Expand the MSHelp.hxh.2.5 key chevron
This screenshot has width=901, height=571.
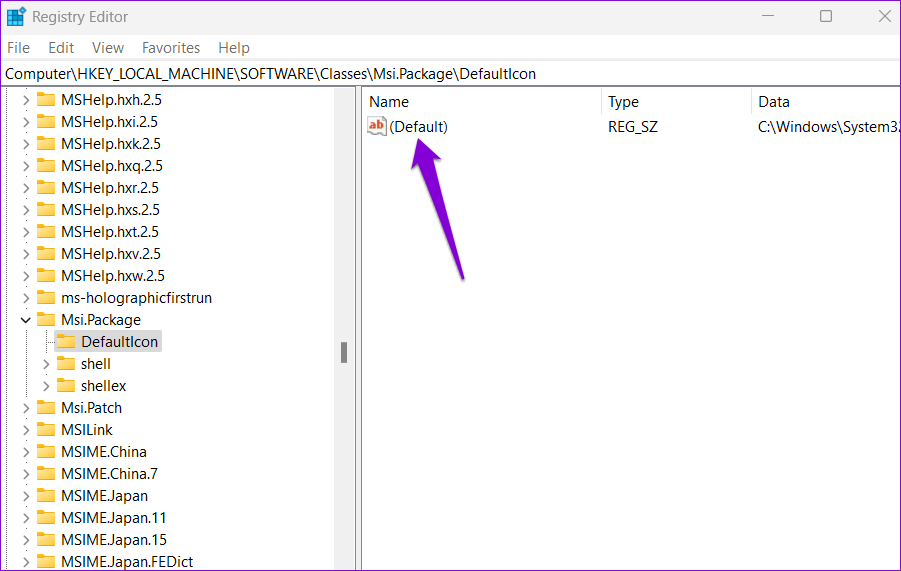coord(26,100)
